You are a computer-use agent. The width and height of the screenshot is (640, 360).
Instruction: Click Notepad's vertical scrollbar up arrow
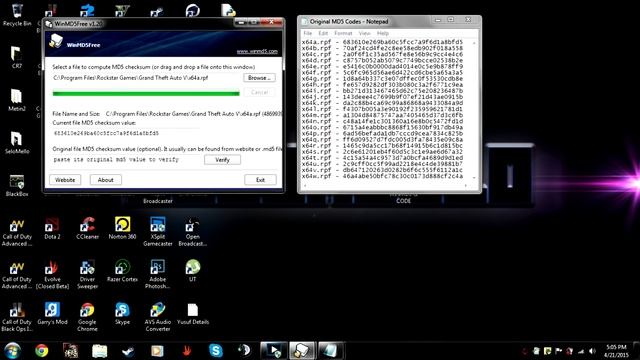[x=474, y=42]
